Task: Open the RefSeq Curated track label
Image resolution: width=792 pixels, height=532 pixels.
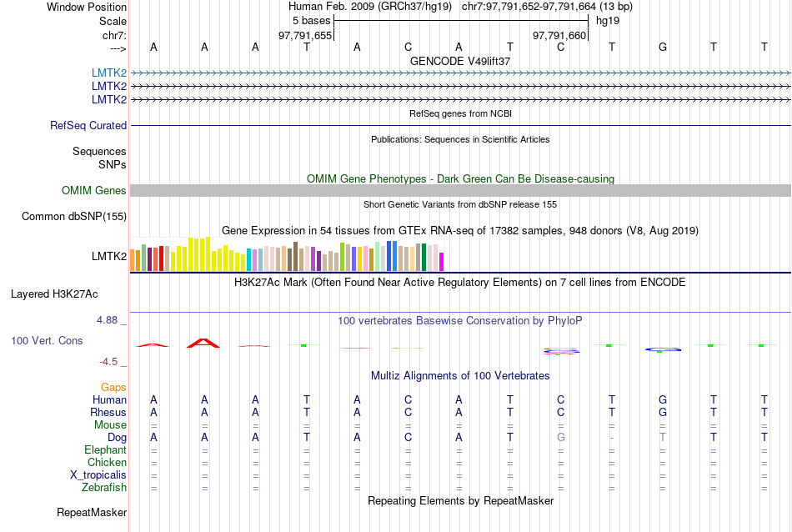Action: 88,125
